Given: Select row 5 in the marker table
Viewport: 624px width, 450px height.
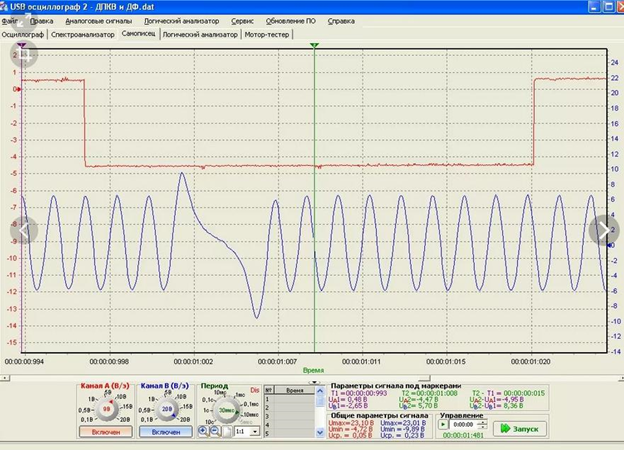Looking at the screenshot, I should (x=291, y=433).
